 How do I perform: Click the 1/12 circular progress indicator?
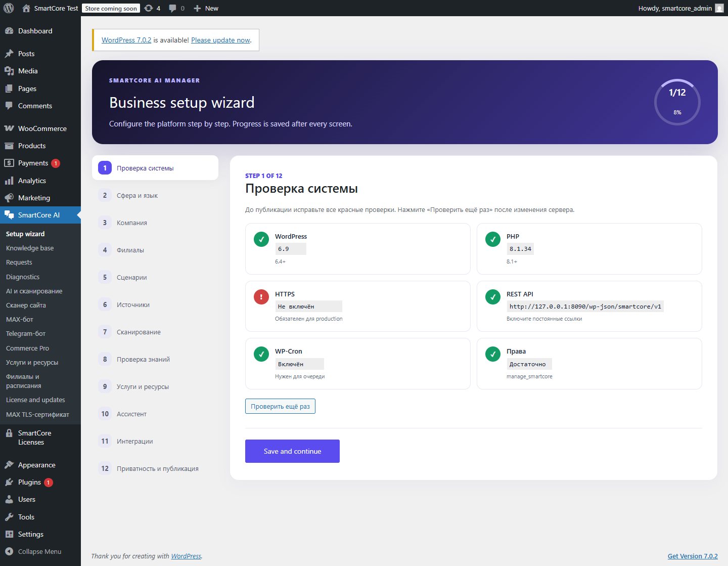click(677, 102)
